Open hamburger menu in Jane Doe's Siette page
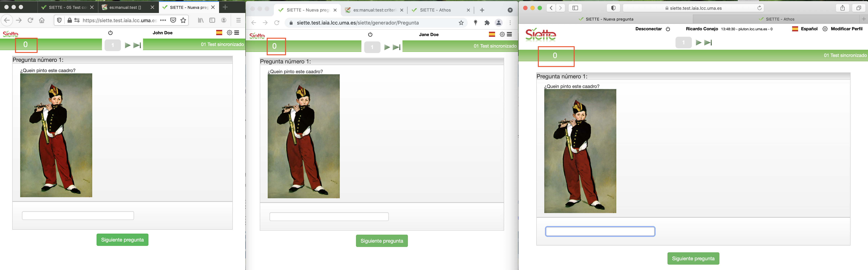This screenshot has height=270, width=868. coord(509,34)
